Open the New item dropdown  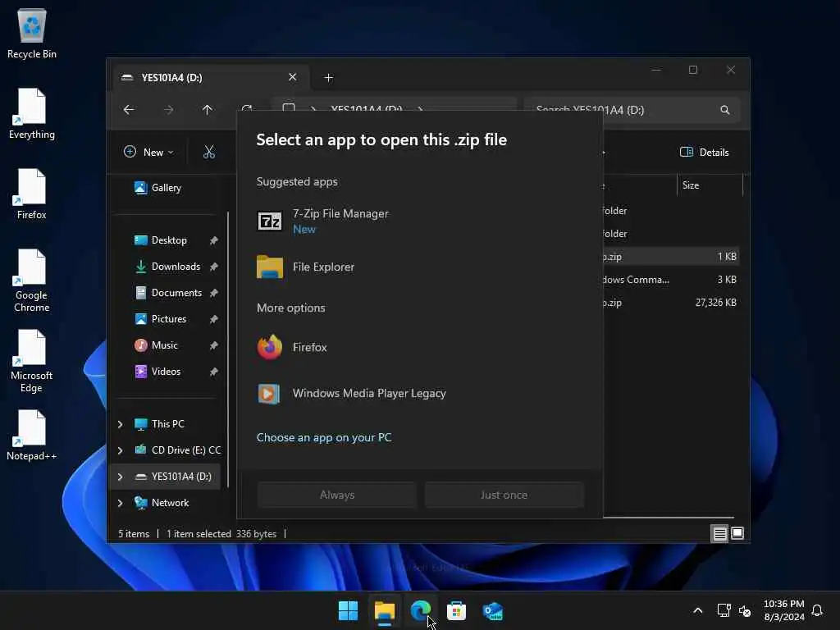(x=148, y=152)
